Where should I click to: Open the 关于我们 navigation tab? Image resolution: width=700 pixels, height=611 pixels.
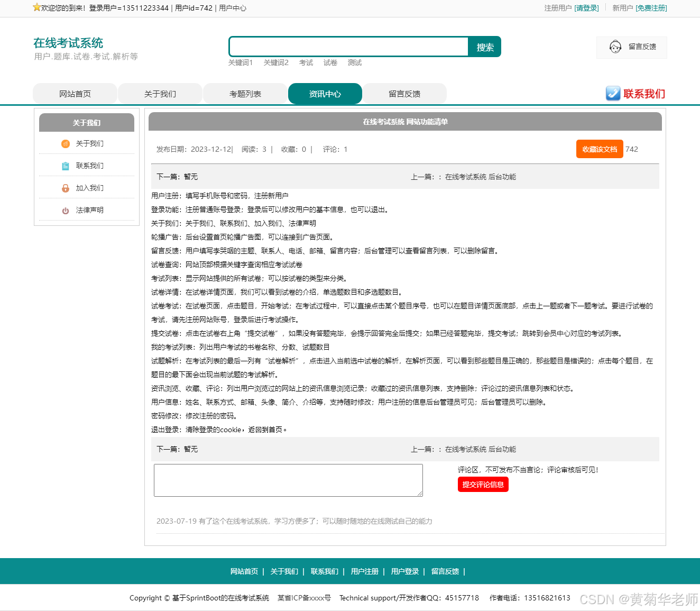point(160,94)
